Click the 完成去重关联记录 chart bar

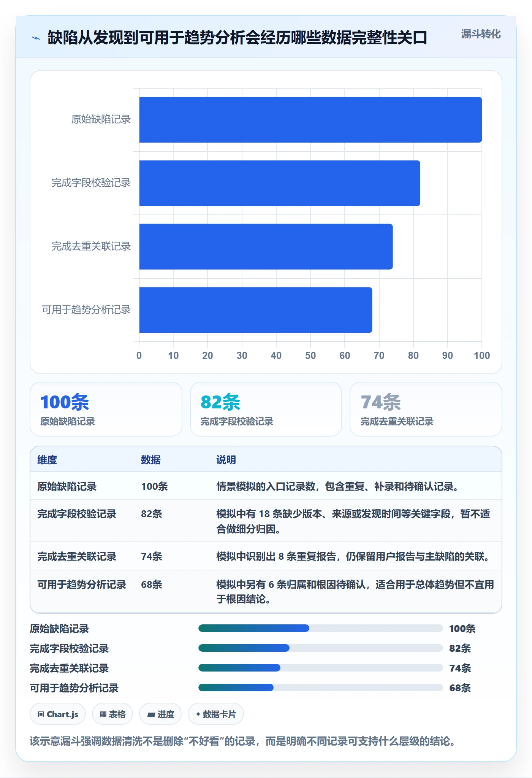tap(266, 246)
